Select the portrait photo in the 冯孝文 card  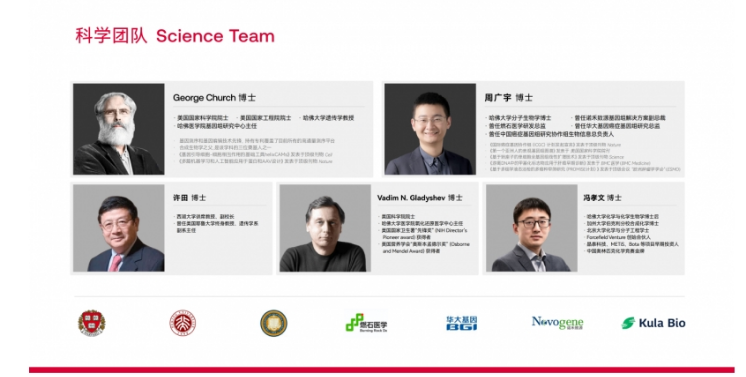click(531, 228)
